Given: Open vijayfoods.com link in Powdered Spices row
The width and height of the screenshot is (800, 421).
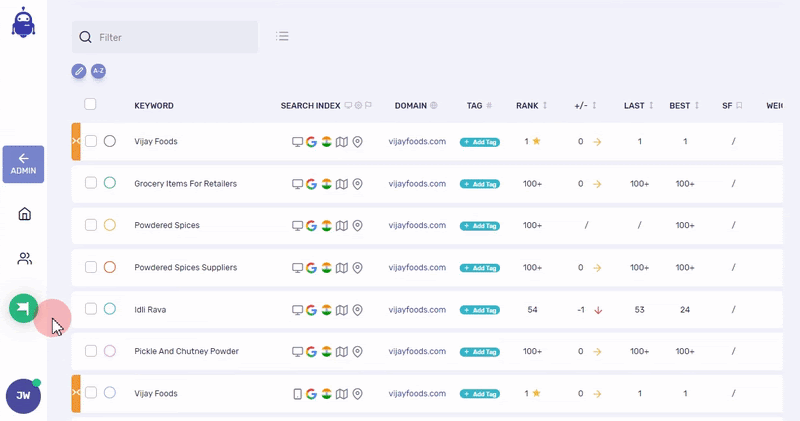Looking at the screenshot, I should click(x=417, y=225).
